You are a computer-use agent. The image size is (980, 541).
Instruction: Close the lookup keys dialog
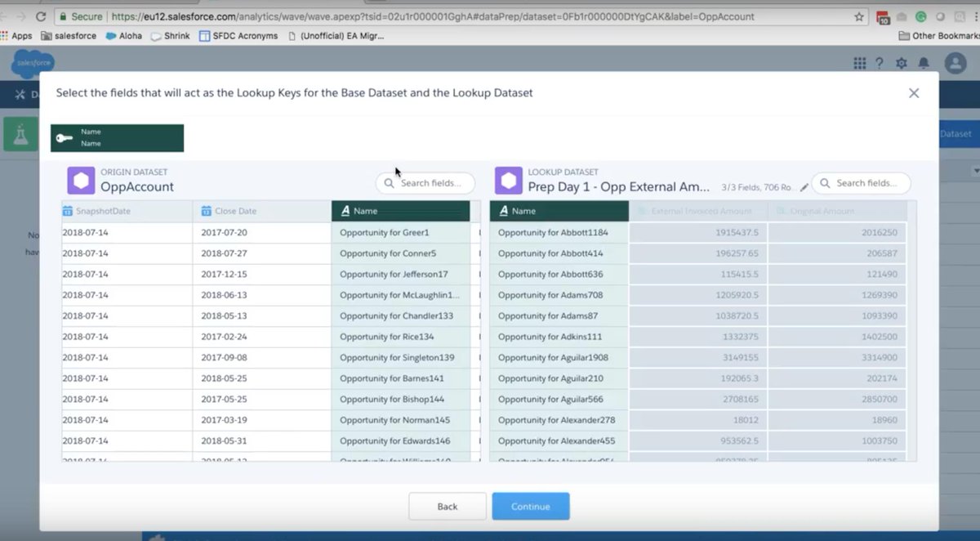point(914,93)
